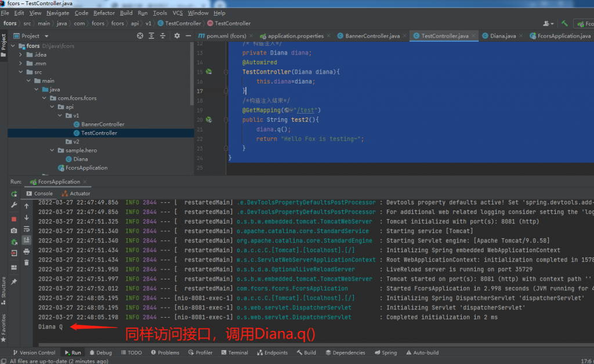Collapse the com.fcors.fcors package
594x364 pixels.
point(44,98)
